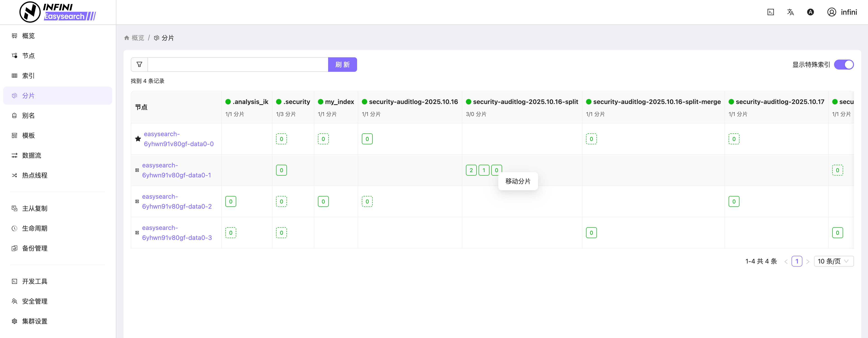Select page number 1 in pagination

(796, 261)
